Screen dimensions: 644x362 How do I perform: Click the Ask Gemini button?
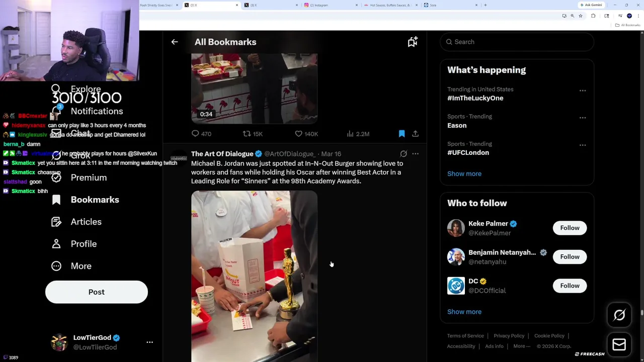(x=591, y=5)
